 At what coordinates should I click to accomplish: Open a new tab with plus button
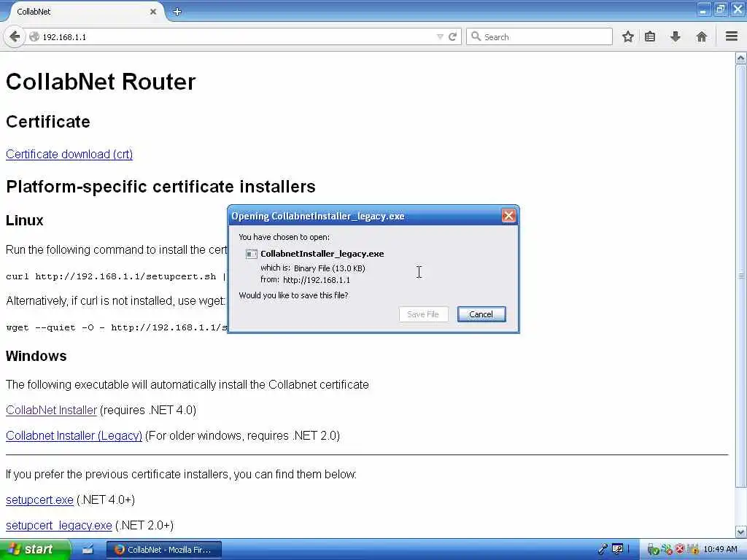pos(177,12)
